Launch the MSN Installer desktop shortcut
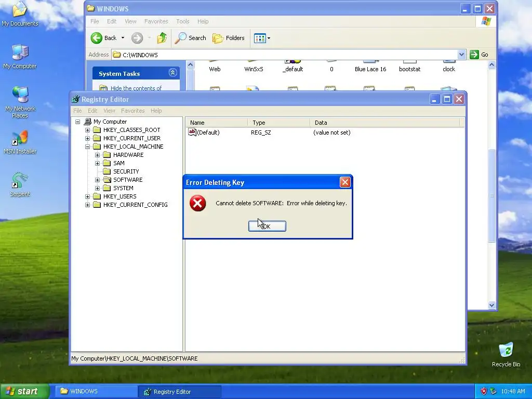 [20, 142]
